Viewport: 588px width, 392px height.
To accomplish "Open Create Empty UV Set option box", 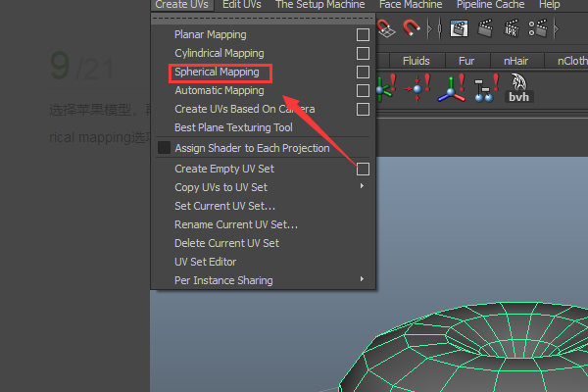I will pyautogui.click(x=363, y=169).
